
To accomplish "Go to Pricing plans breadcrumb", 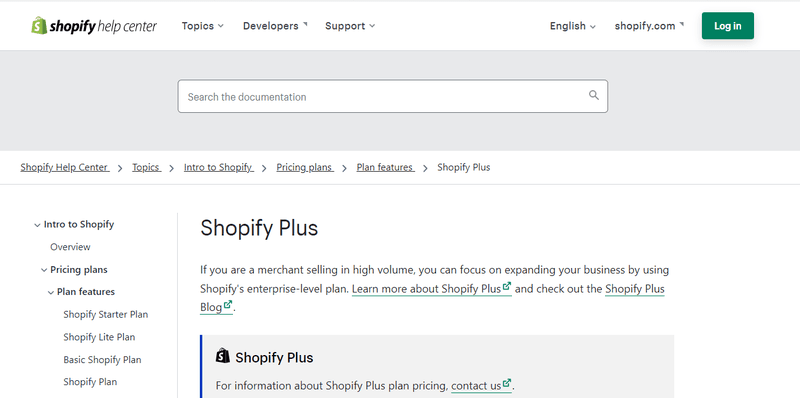I will (x=305, y=167).
